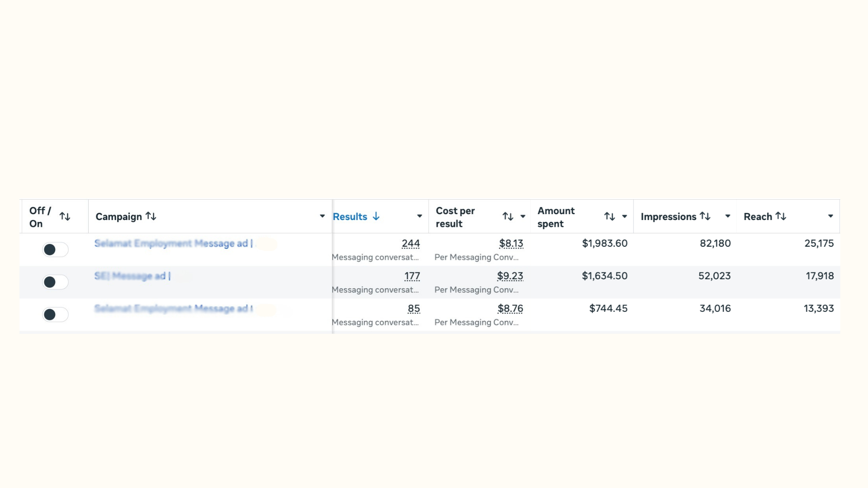Open the Reach column dropdown caret
This screenshot has height=488, width=868.
click(x=831, y=216)
